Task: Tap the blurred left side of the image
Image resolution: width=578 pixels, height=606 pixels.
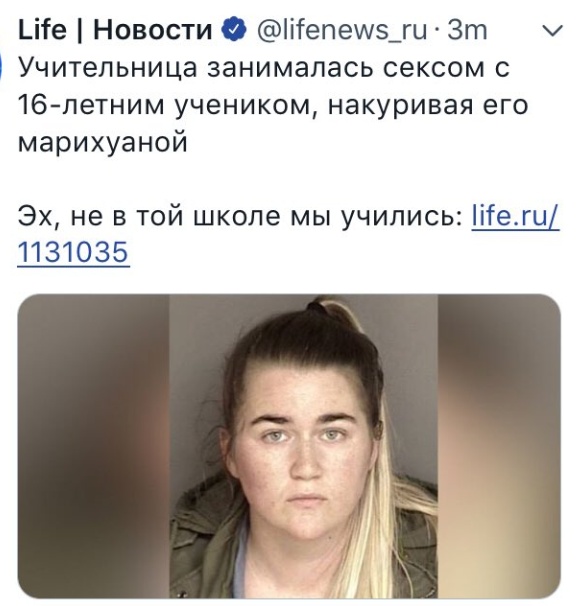Action: [x=94, y=446]
